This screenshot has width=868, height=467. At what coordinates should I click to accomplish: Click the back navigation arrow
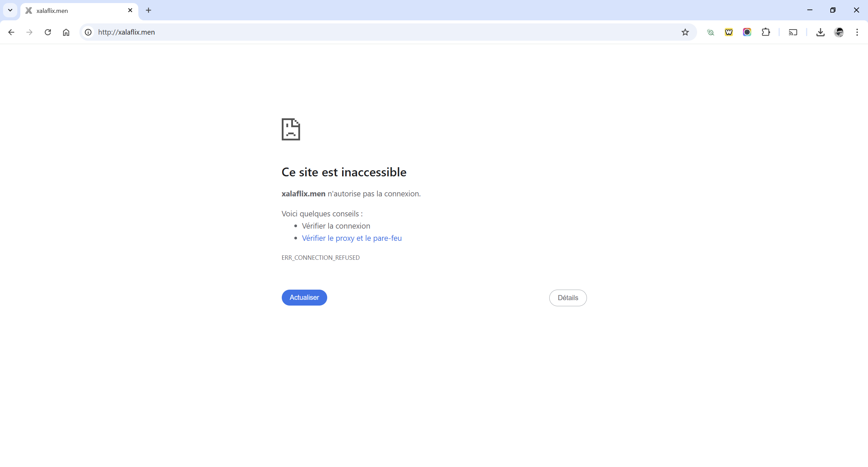pyautogui.click(x=11, y=32)
